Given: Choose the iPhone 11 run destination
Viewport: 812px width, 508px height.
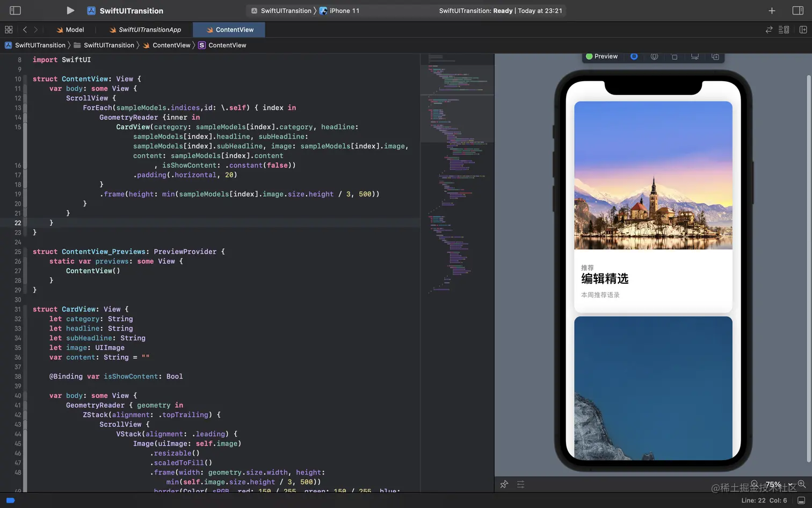Looking at the screenshot, I should 339,11.
